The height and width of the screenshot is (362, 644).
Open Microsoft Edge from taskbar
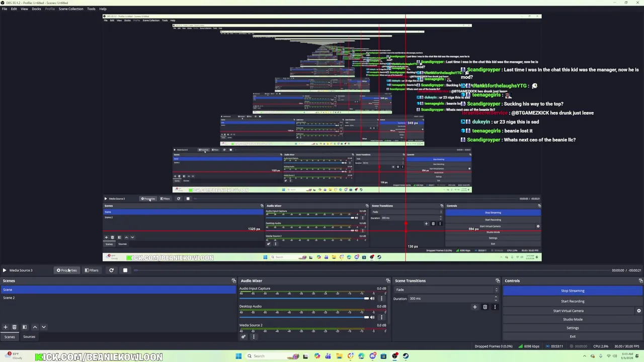click(x=361, y=356)
